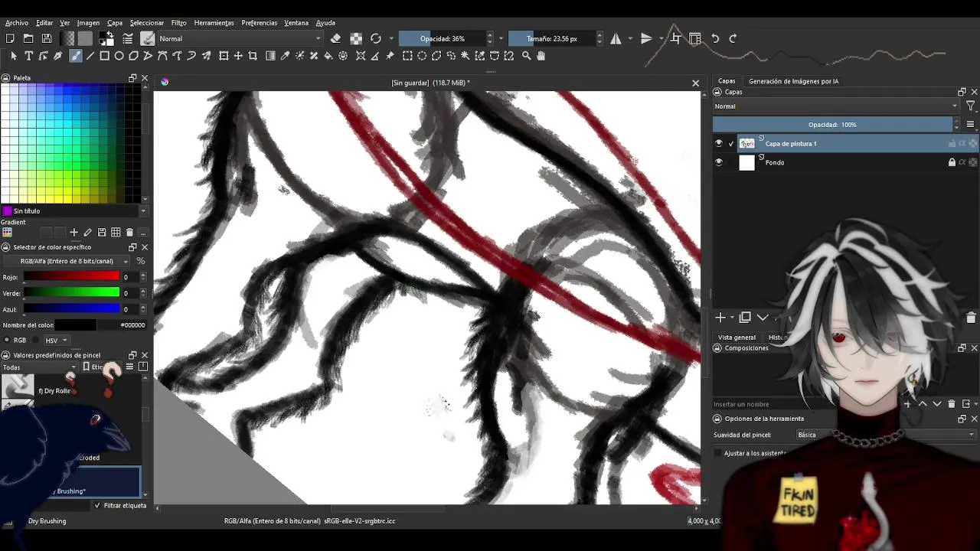Toggle preserve alpha checkerboard icon
980x551 pixels.
coord(356,38)
